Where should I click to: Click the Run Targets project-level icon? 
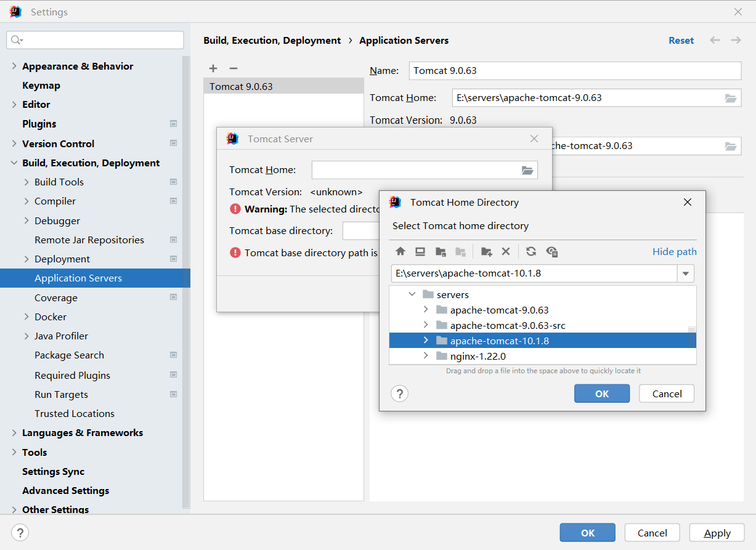click(x=173, y=394)
